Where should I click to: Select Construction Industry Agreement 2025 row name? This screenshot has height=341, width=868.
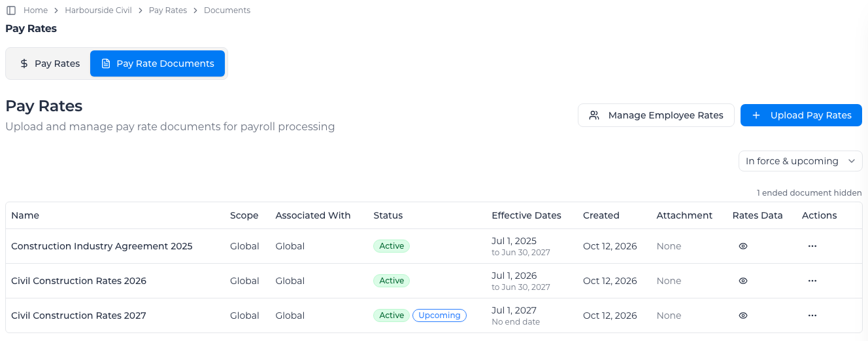click(102, 246)
